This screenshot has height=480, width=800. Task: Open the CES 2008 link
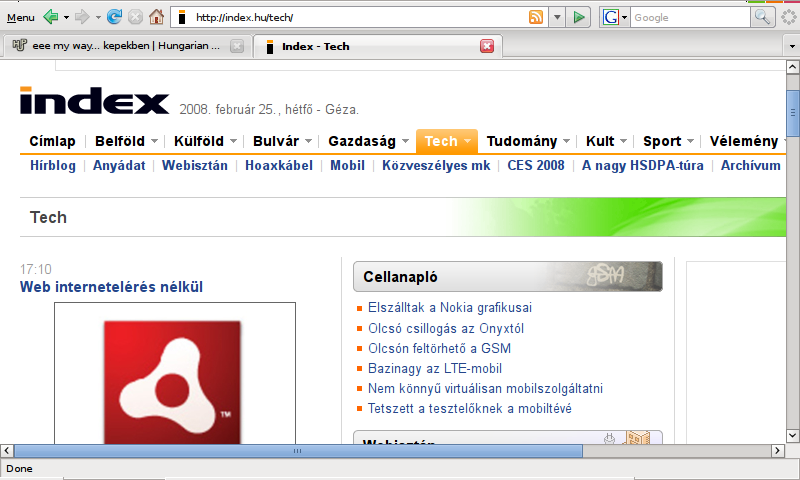coord(536,166)
